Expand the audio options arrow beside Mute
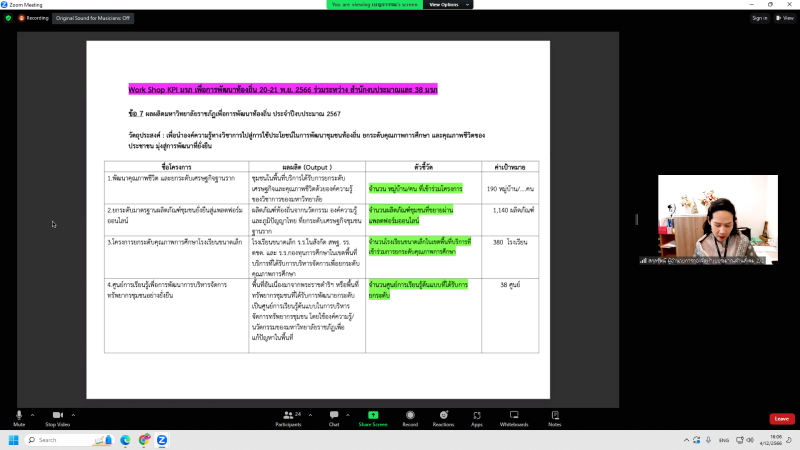This screenshot has height=450, width=800. click(x=33, y=412)
